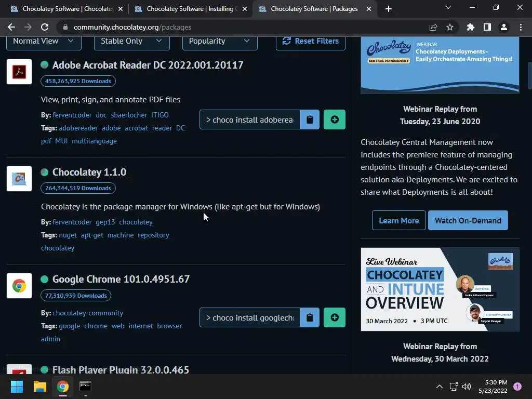The width and height of the screenshot is (532, 399).
Task: Open the taskbar clock showing 5:30 PM
Action: pyautogui.click(x=493, y=387)
